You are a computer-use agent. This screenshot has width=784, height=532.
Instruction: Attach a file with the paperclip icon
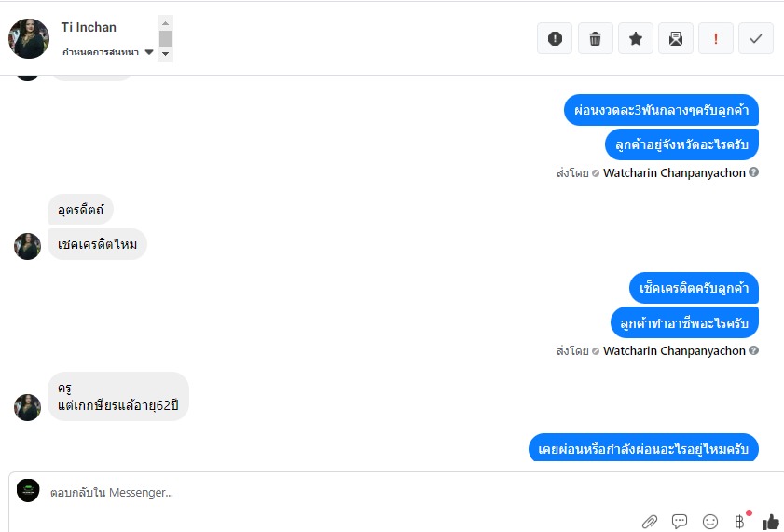pyautogui.click(x=650, y=522)
